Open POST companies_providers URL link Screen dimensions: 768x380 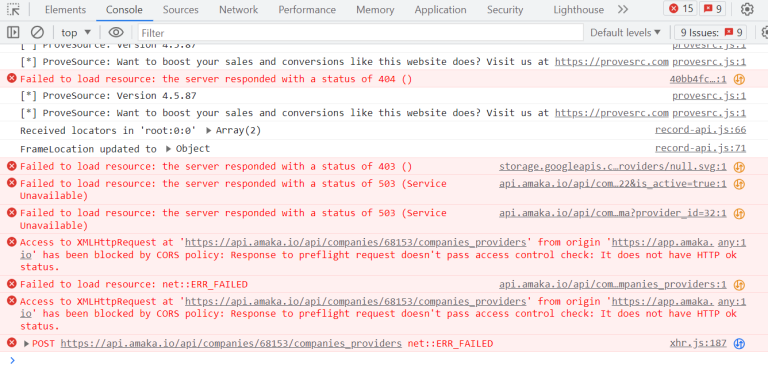pos(231,344)
